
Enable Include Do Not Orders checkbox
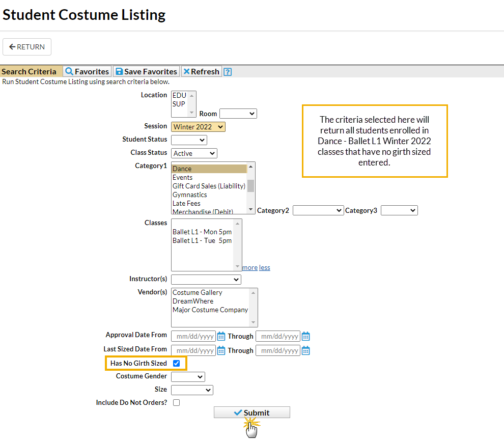[176, 402]
